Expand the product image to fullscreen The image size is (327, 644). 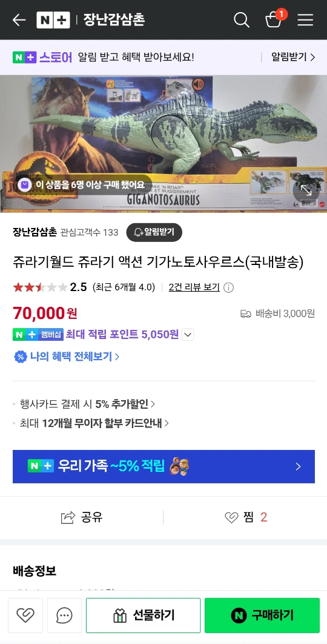(306, 190)
